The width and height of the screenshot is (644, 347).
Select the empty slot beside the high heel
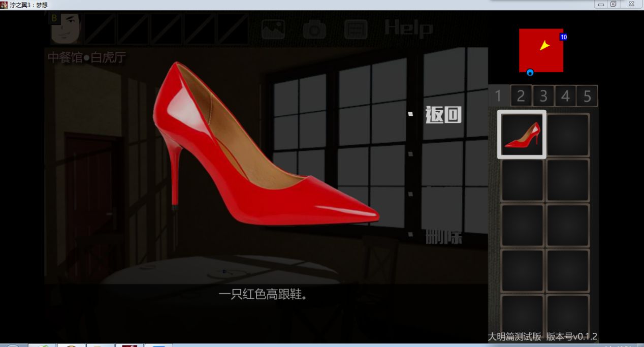568,135
